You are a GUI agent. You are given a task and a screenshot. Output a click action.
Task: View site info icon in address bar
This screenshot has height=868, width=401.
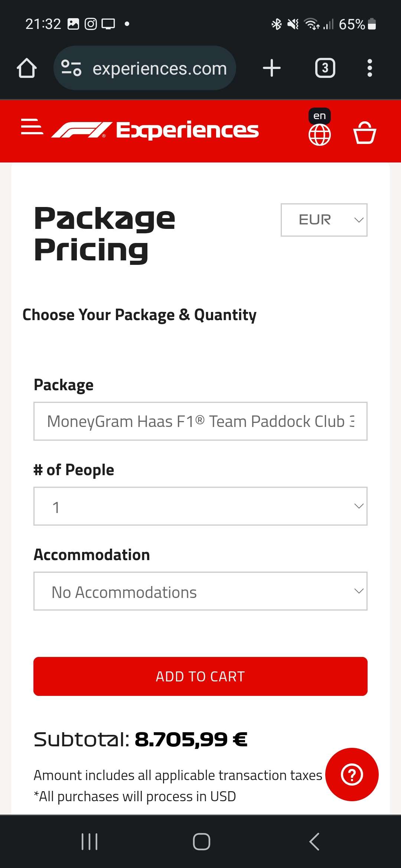point(71,68)
